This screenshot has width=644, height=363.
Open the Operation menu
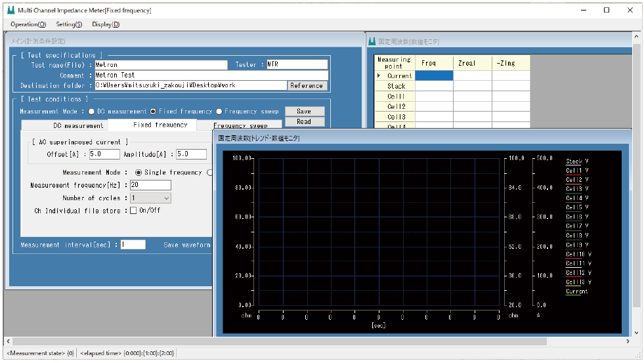coord(28,24)
